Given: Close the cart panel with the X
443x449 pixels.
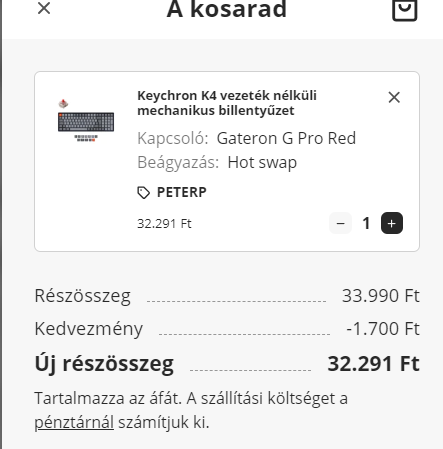Looking at the screenshot, I should 44,8.
